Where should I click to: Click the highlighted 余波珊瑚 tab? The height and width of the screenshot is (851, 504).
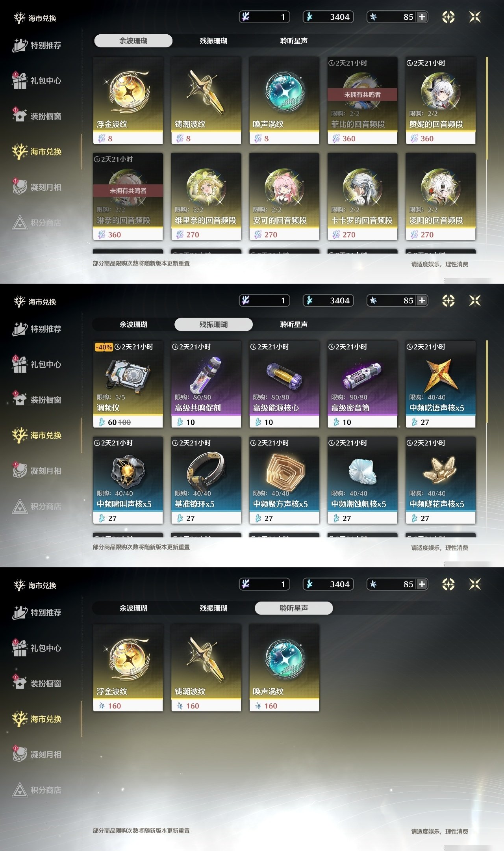[133, 41]
